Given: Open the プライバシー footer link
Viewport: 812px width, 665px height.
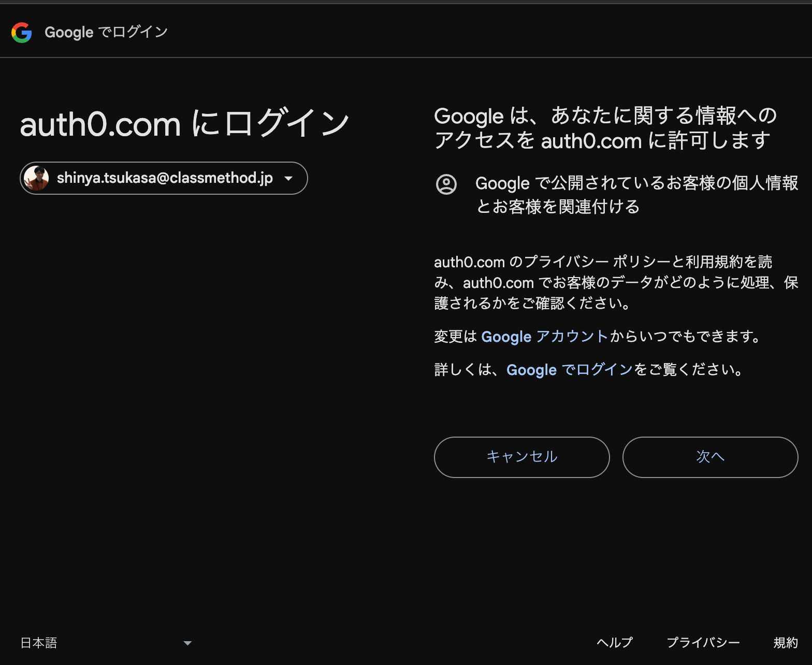Looking at the screenshot, I should (703, 643).
